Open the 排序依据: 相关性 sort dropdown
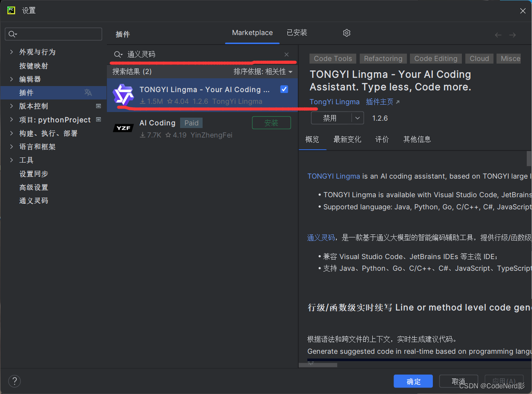 point(263,71)
